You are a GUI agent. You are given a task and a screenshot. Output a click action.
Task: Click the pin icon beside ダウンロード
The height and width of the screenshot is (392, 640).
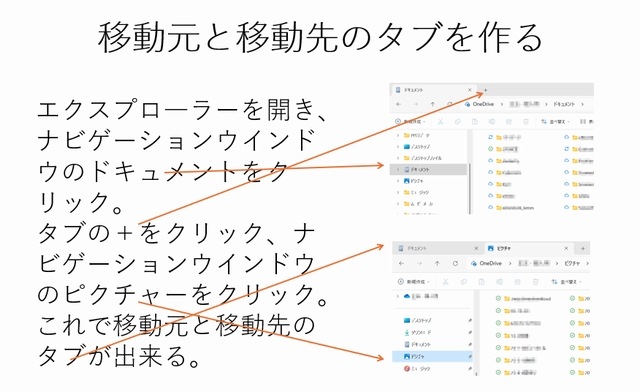click(469, 332)
